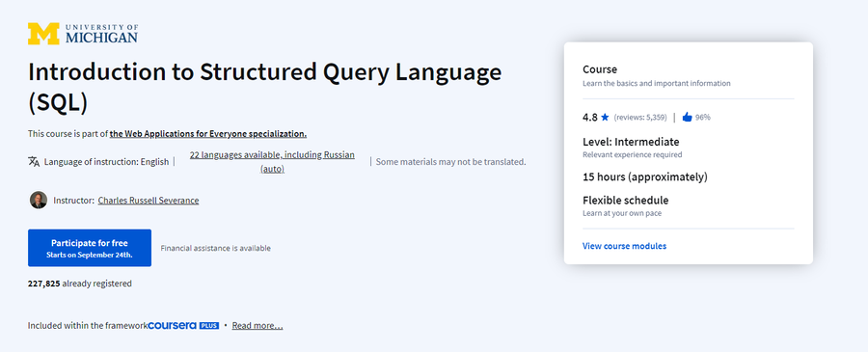Screen dimensions: 868x352
Task: Open the Web Applications for Everyone specialization link
Action: tap(208, 134)
